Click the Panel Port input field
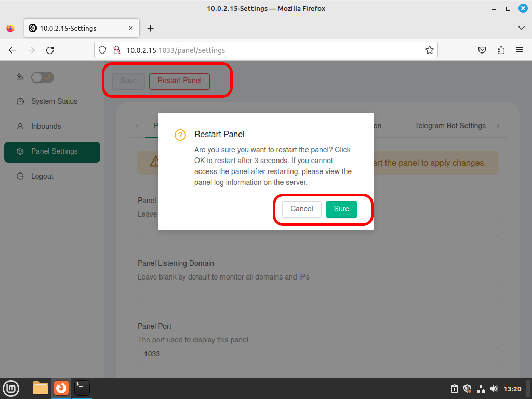Viewport: 532px width, 399px height. [x=317, y=354]
